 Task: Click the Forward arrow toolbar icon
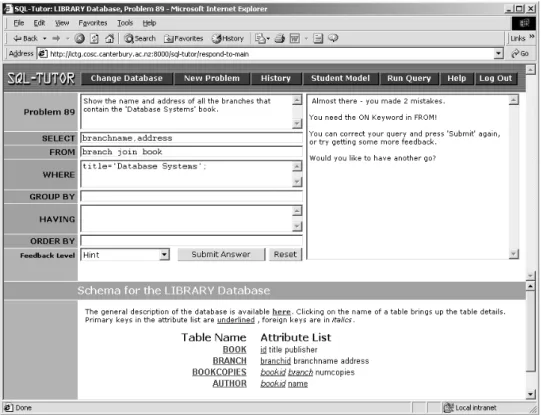(x=56, y=38)
